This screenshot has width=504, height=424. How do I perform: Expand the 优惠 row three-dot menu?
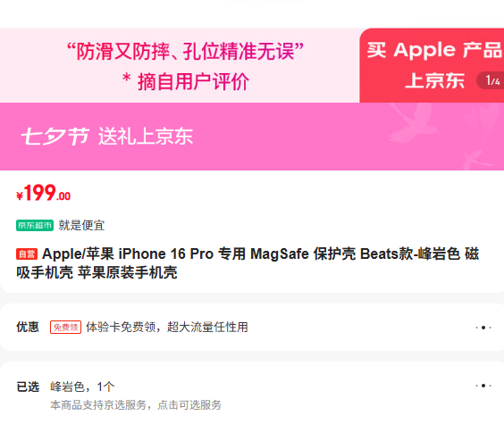click(x=483, y=328)
